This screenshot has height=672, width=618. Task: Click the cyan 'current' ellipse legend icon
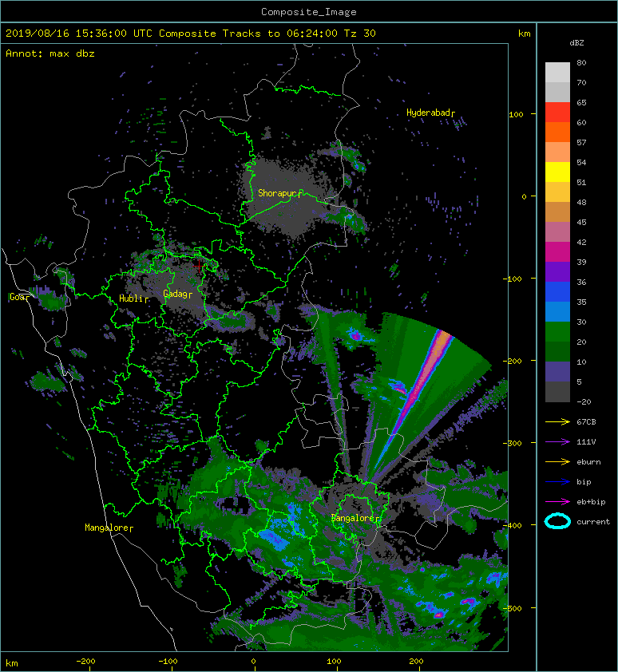tap(557, 521)
